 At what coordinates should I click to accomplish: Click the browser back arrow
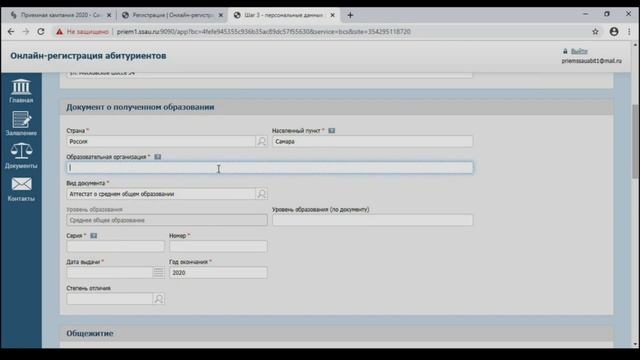pos(11,31)
